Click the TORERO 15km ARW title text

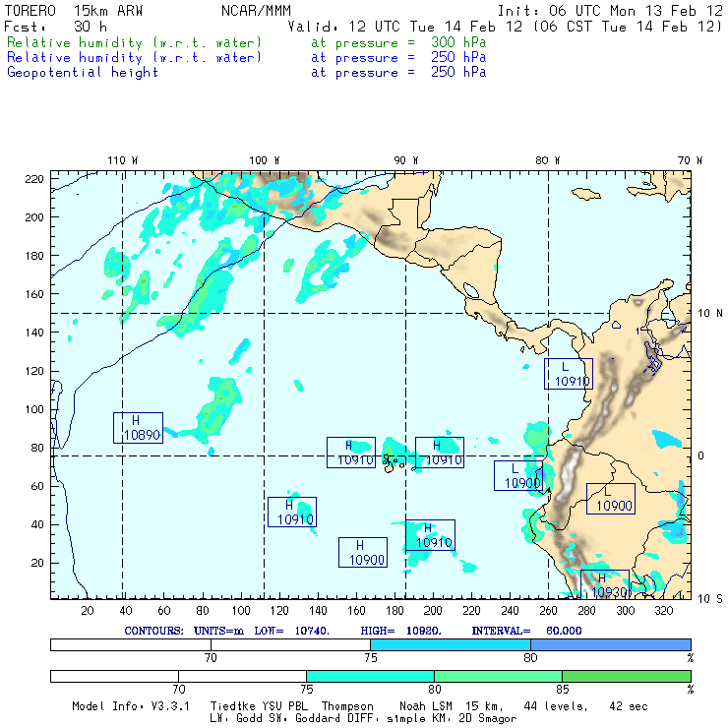point(75,11)
